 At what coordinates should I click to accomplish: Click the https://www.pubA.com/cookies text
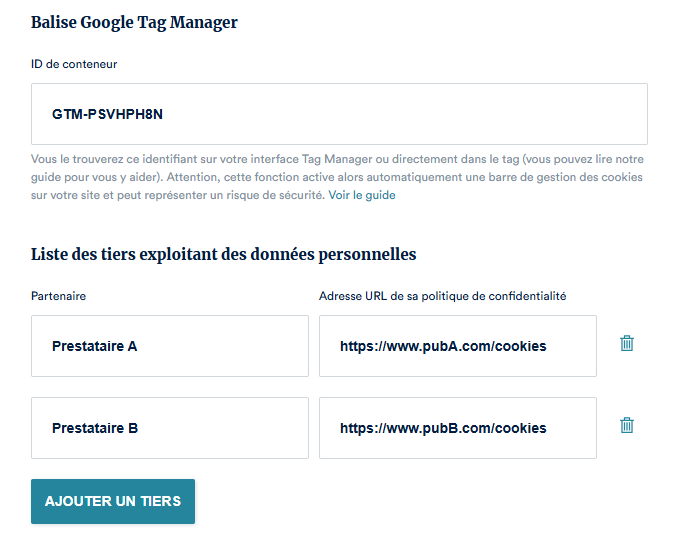(x=443, y=346)
